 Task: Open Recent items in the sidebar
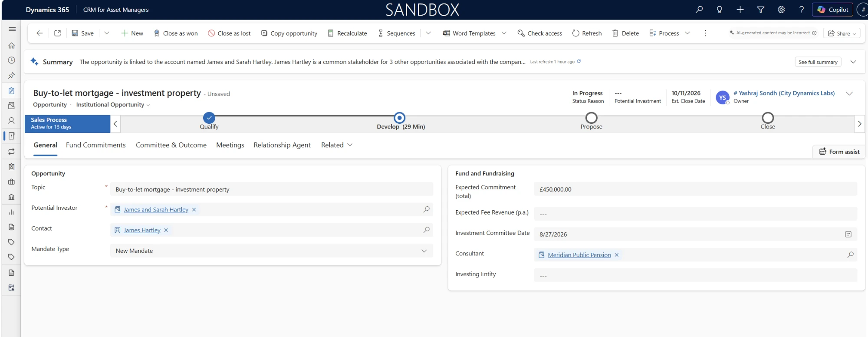pos(12,60)
